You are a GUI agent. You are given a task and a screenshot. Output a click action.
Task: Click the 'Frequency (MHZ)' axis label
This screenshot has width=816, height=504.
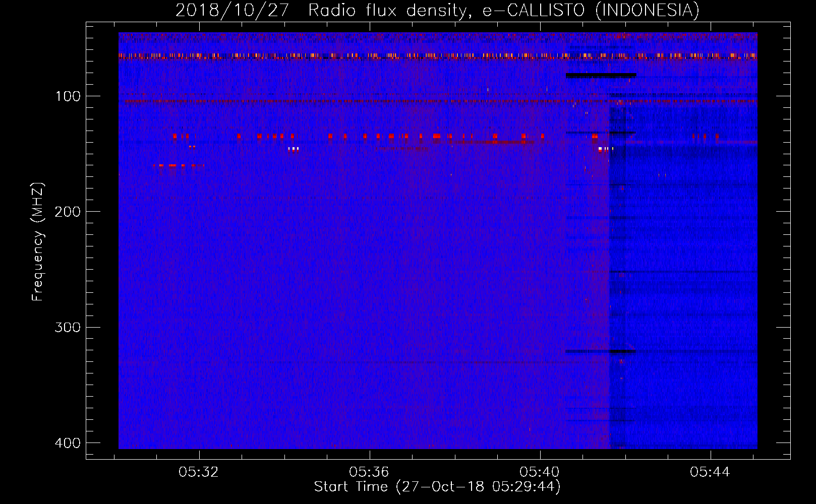(38, 241)
